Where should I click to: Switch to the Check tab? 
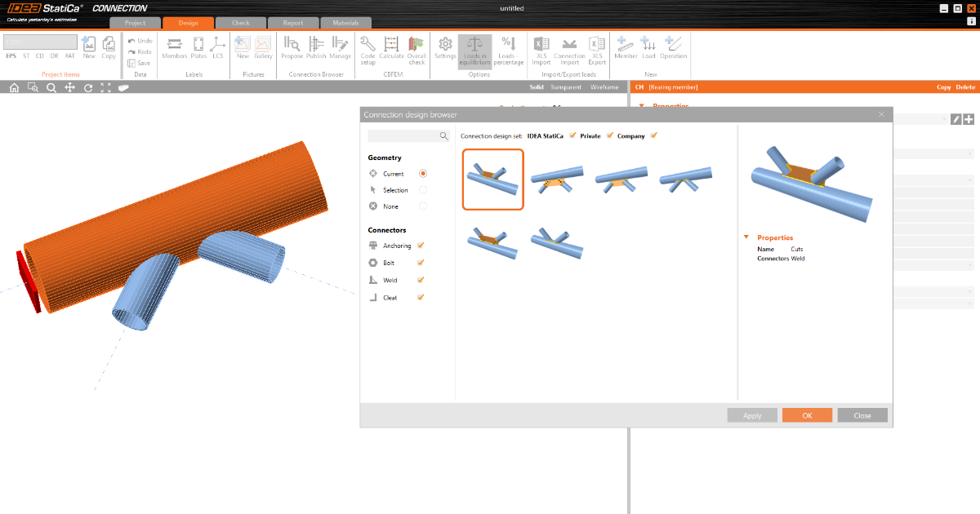[241, 23]
